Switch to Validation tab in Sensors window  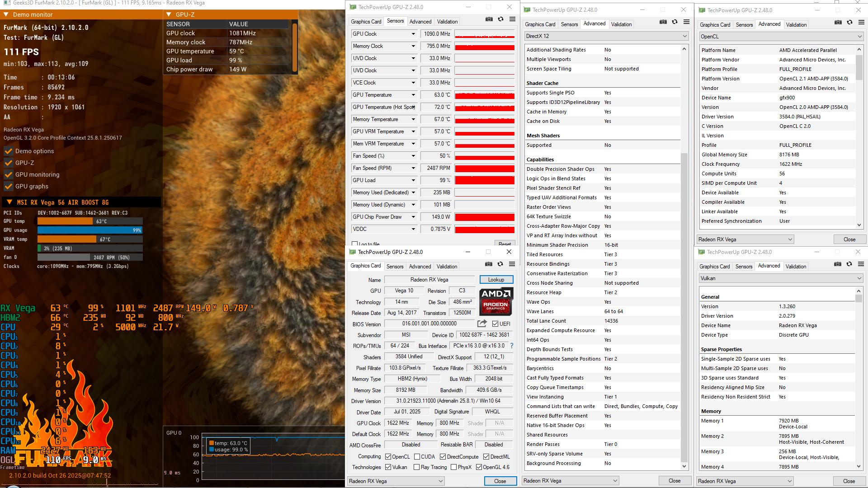coord(447,22)
